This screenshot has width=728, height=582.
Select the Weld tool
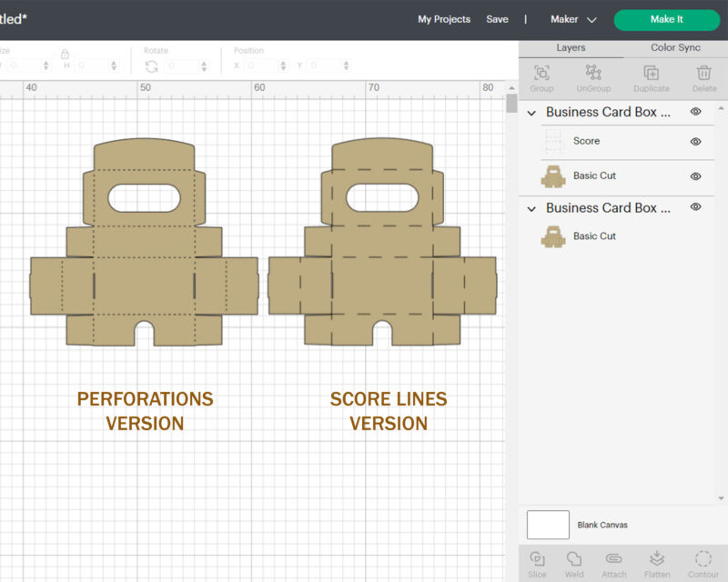coord(574,560)
